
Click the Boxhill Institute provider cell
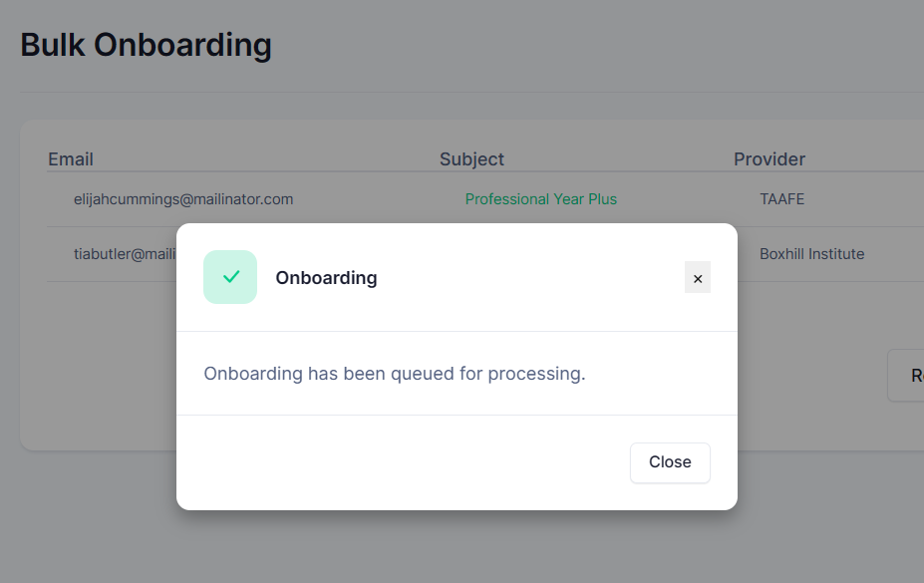[811, 254]
